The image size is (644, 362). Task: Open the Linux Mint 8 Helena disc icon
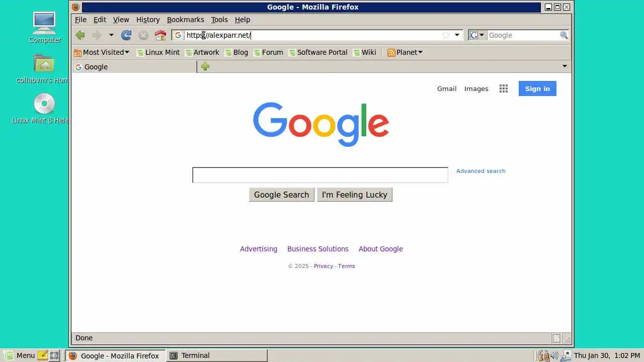[44, 104]
